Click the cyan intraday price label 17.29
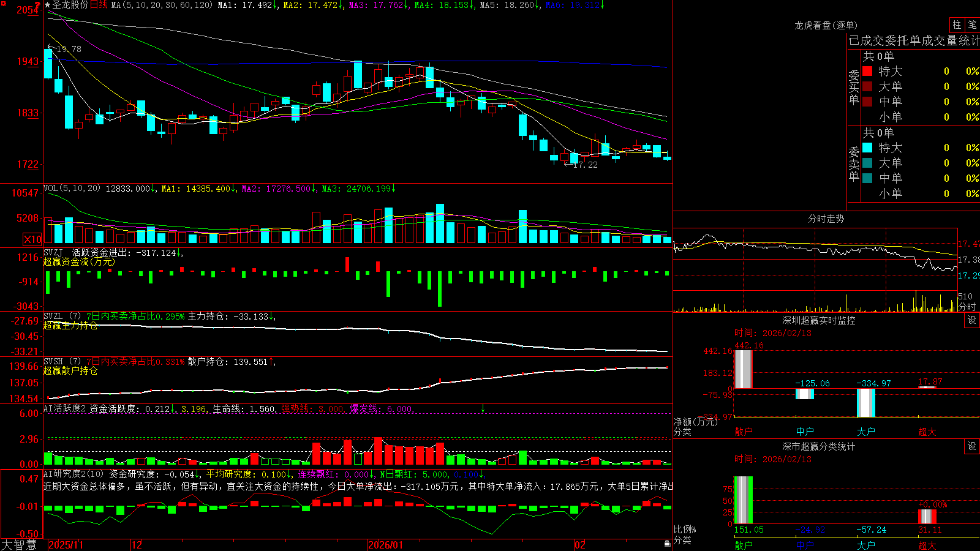The width and height of the screenshot is (980, 551). click(969, 275)
